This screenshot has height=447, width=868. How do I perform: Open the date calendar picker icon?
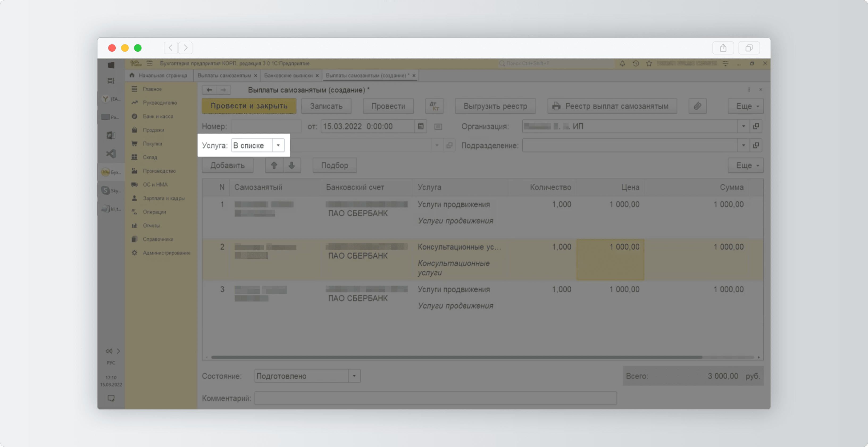point(421,126)
